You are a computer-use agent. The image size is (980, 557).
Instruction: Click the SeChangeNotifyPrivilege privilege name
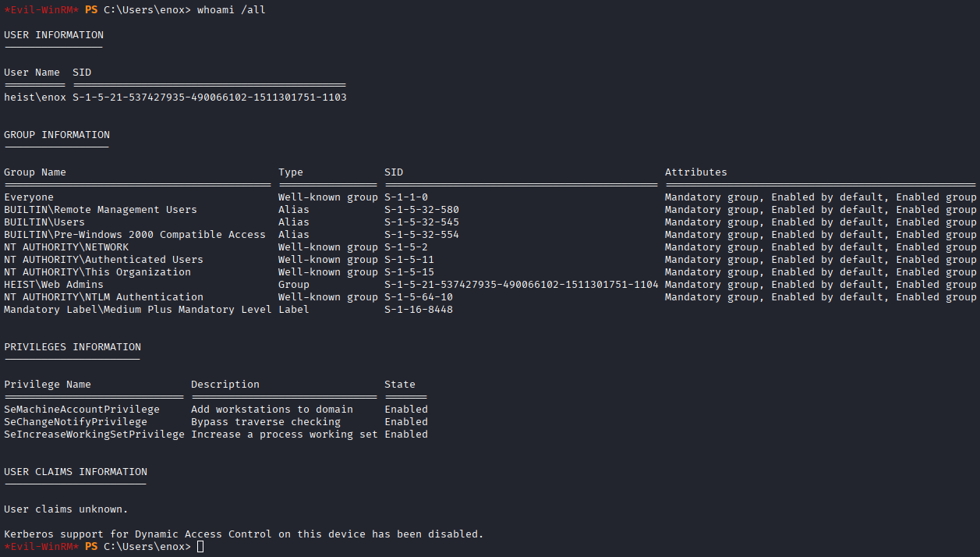pos(76,422)
